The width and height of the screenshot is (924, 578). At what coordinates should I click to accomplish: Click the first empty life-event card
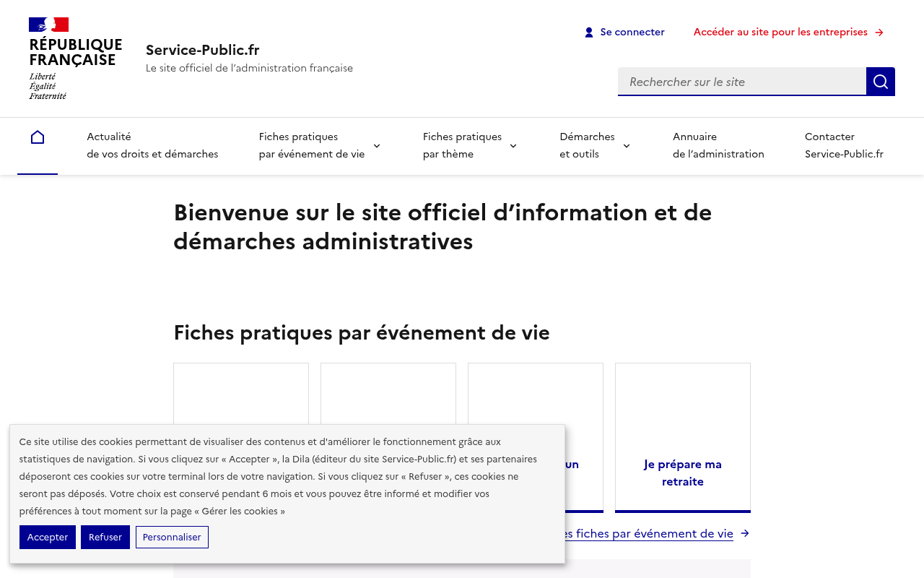point(241,393)
